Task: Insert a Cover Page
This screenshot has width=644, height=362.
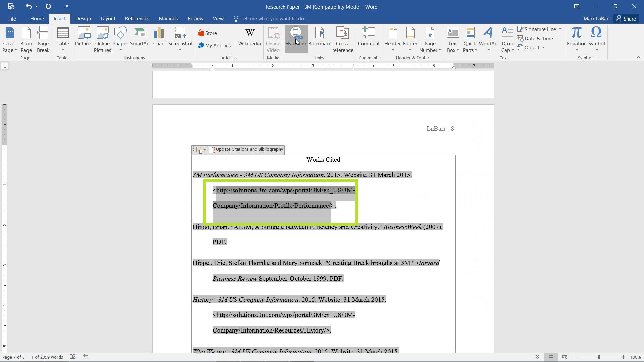Action: pos(10,40)
